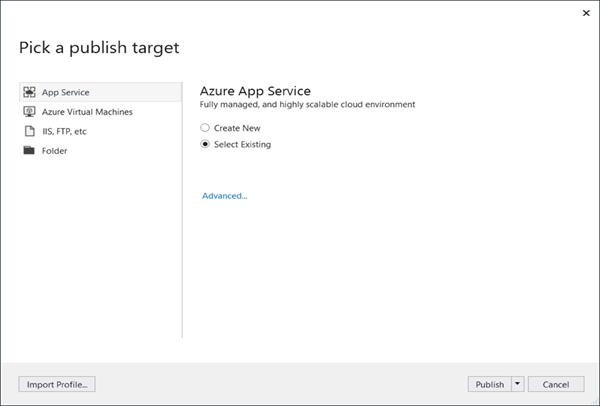Click the Create New label text
This screenshot has height=406, width=600.
click(x=237, y=128)
